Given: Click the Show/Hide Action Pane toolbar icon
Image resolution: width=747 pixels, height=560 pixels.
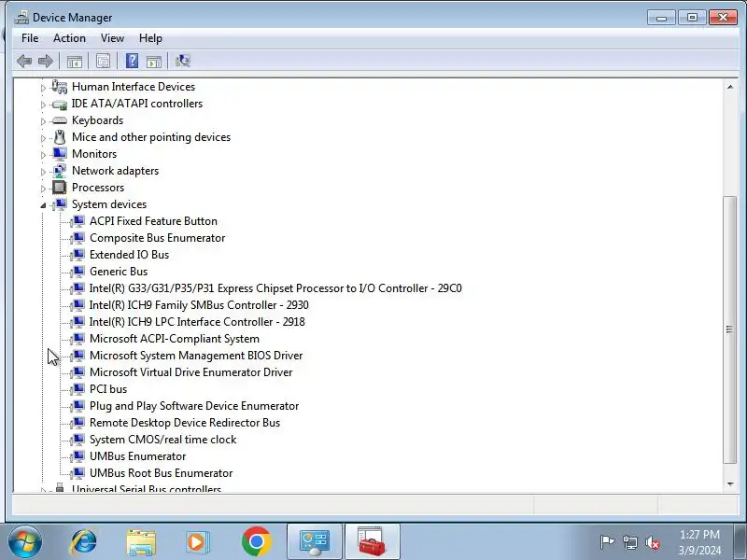Looking at the screenshot, I should click(154, 61).
